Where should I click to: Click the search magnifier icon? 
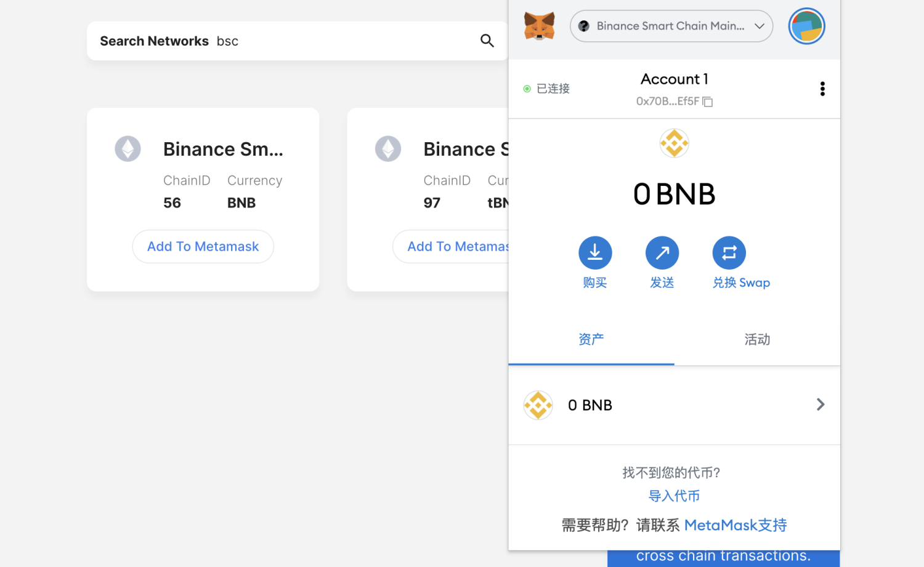(487, 41)
